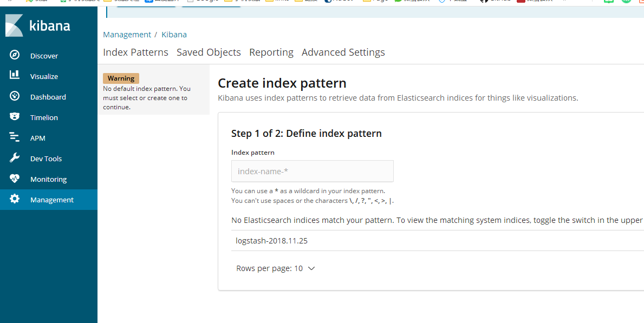Open Timelion via its sidebar icon
This screenshot has width=644, height=323.
pos(15,117)
